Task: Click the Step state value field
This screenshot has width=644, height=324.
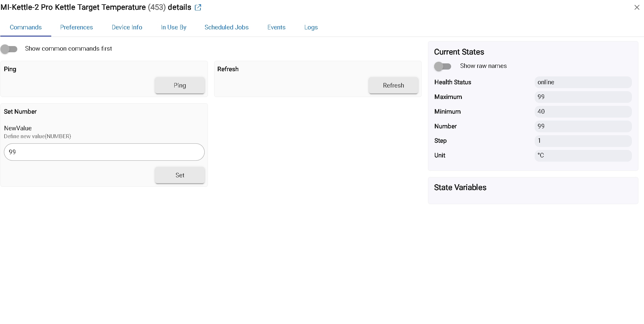Action: (583, 141)
